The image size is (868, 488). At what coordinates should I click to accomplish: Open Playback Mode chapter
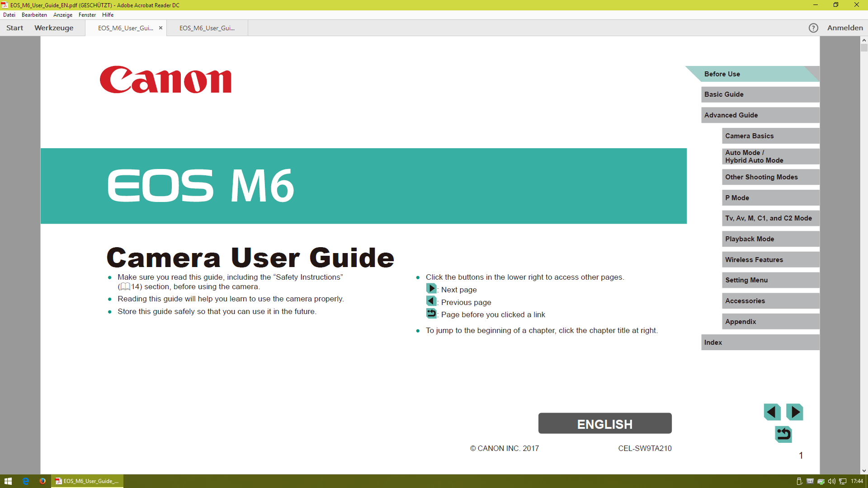771,239
